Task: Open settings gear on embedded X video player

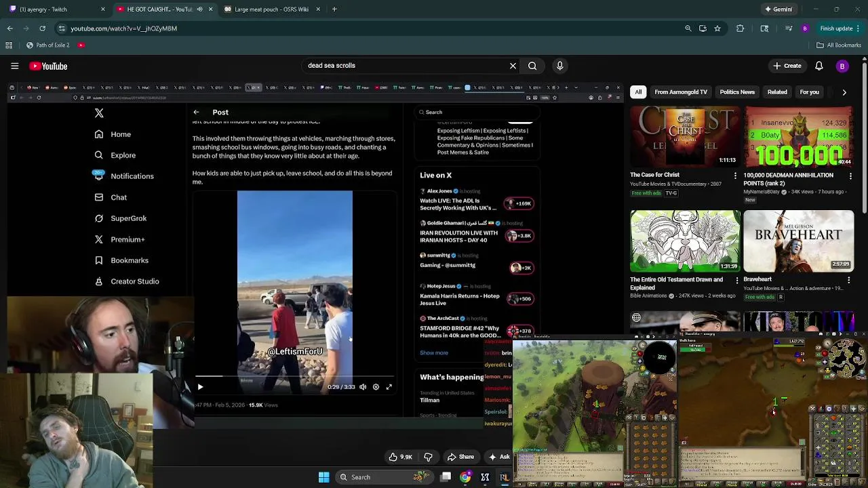Action: click(x=376, y=387)
